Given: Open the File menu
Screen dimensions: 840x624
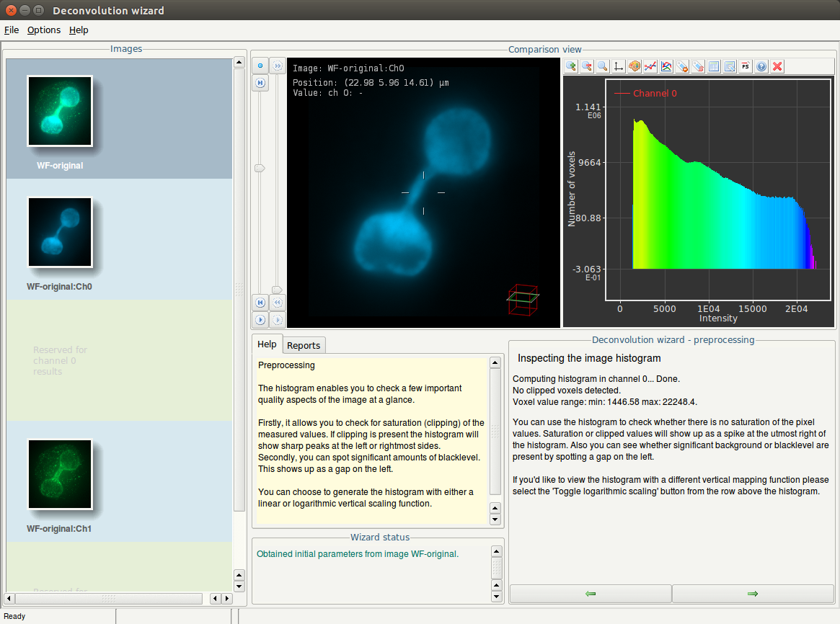Looking at the screenshot, I should pos(12,30).
